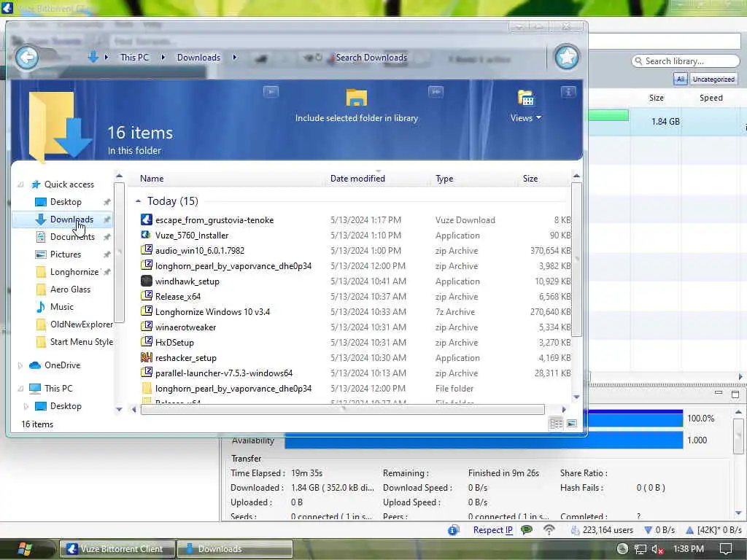Sort by the Type column header
This screenshot has height=560, width=747.
pos(444,179)
